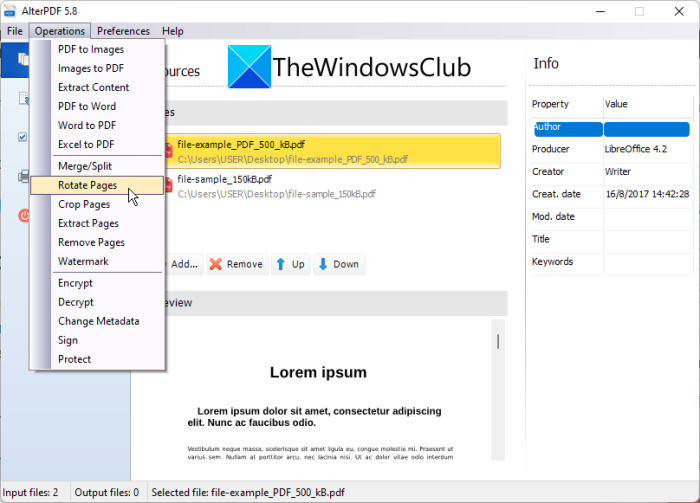
Task: Close the AlterPDF window
Action: click(679, 11)
